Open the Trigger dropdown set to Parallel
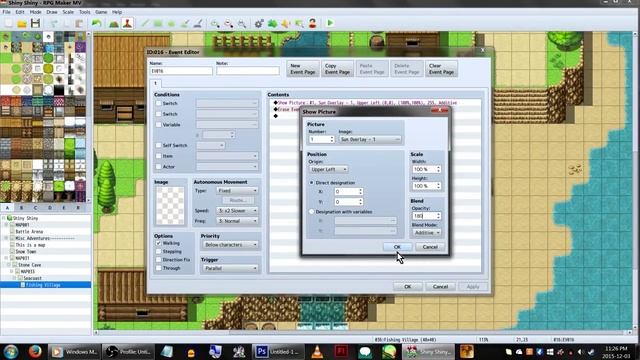 click(x=230, y=268)
